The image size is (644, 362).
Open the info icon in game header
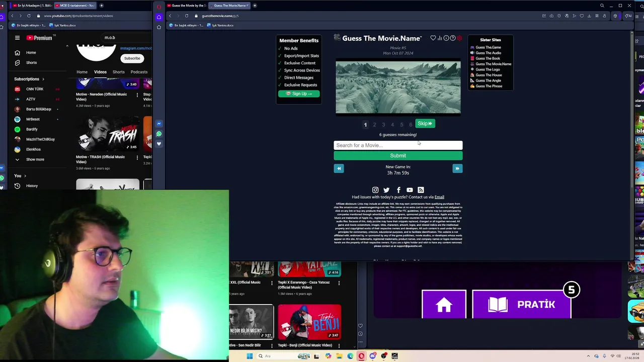[x=446, y=38]
